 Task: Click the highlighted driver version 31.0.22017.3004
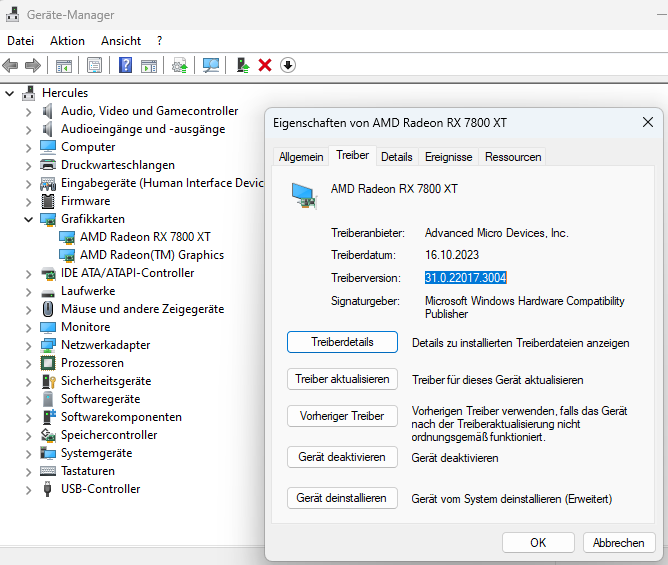click(x=465, y=278)
